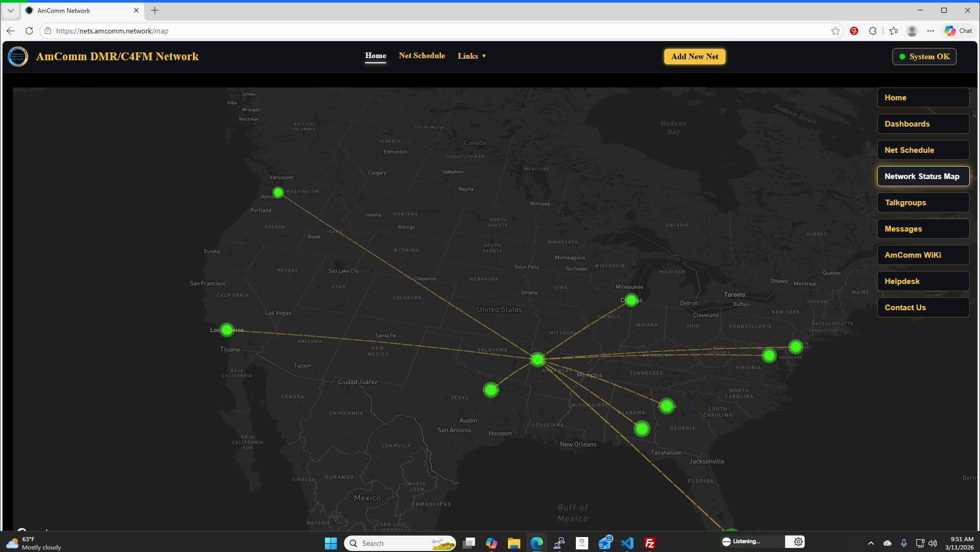Screen dimensions: 980x552
Task: Open the volume control in system tray
Action: coord(933,542)
